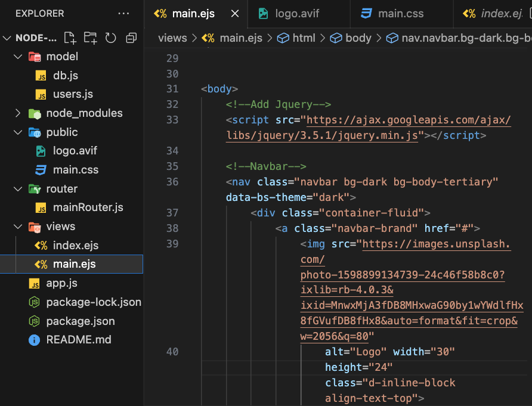Click the router folder icon
Image resolution: width=532 pixels, height=406 pixels.
35,189
